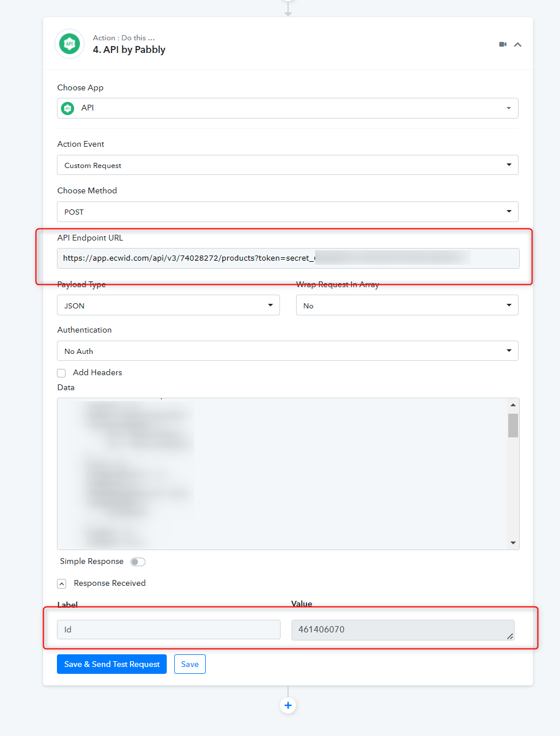The width and height of the screenshot is (560, 736).
Task: Click the small API icon in Choose App
Action: [x=68, y=108]
